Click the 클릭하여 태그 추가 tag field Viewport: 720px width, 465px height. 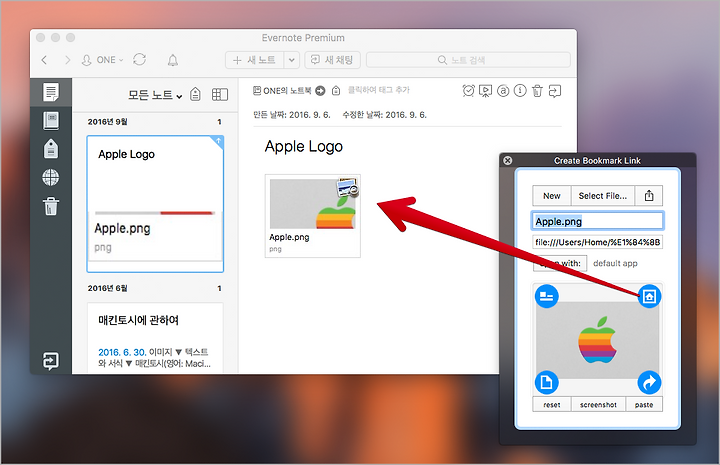[x=378, y=90]
